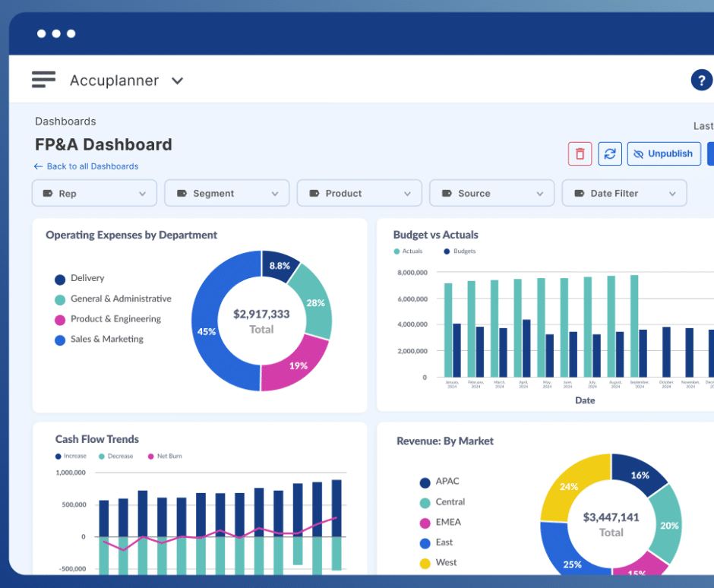Image resolution: width=714 pixels, height=588 pixels.
Task: Click the Unpublish button
Action: coord(664,153)
